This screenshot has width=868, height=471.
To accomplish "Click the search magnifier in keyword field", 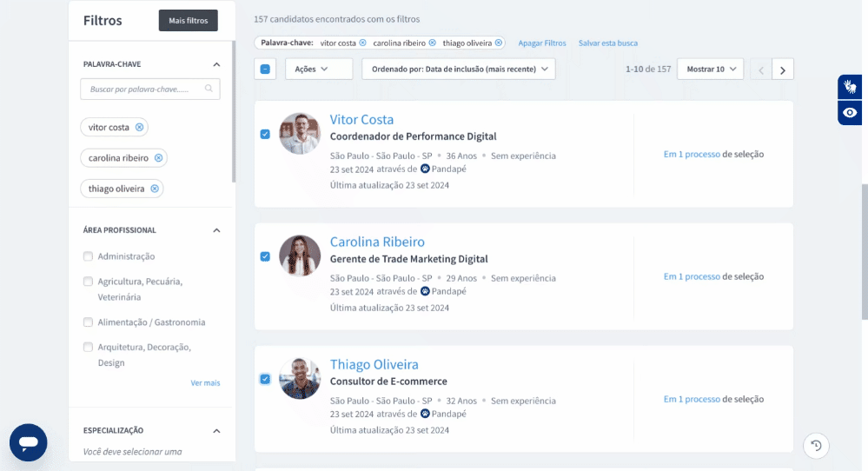I will [209, 89].
